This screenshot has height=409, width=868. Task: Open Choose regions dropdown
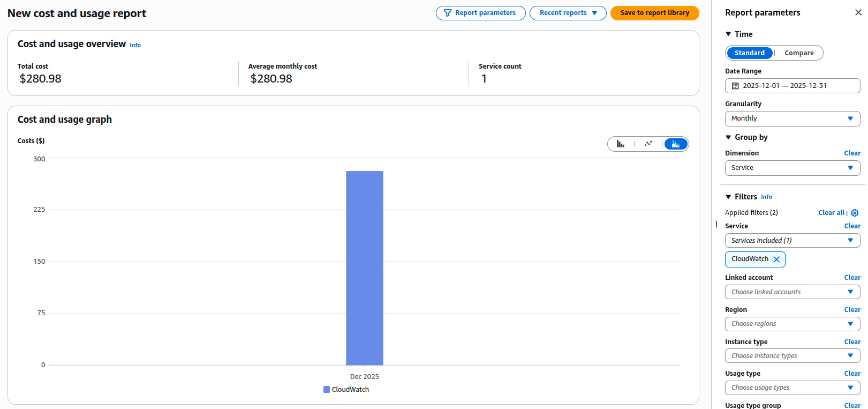click(792, 324)
